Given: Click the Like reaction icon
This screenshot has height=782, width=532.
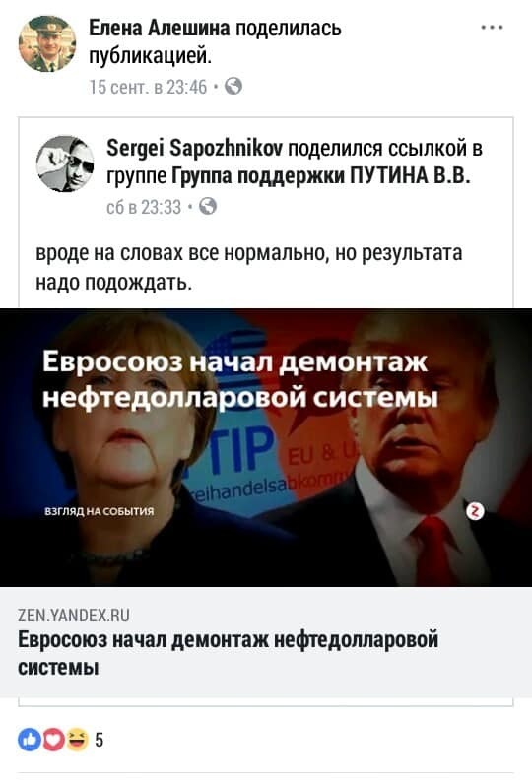Looking at the screenshot, I should (29, 740).
